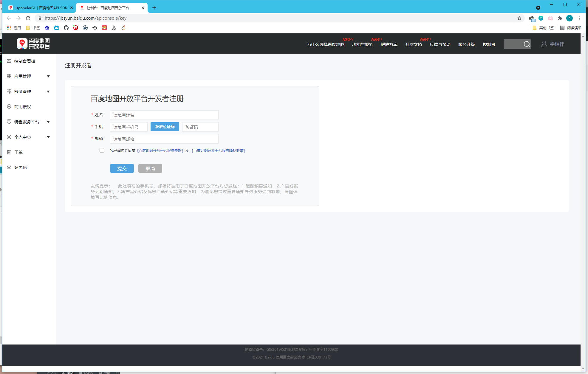
Task: Click the user profile icon in header
Action: [x=544, y=44]
